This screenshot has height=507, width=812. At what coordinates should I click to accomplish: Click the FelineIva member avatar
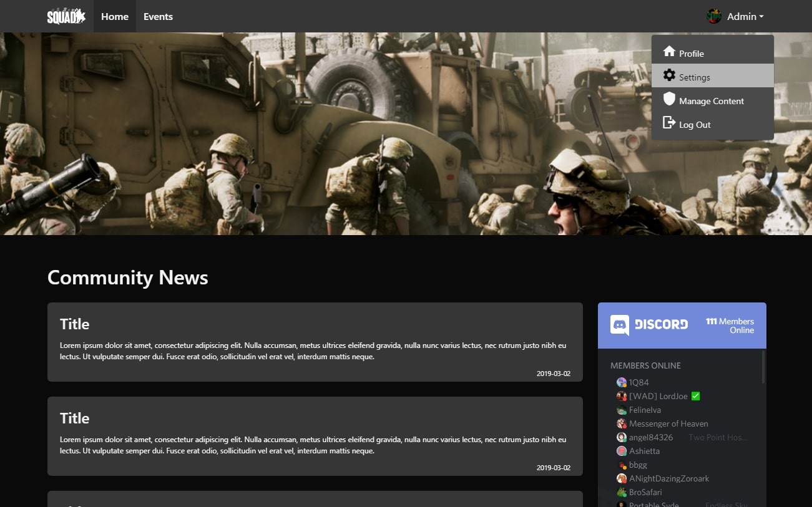pyautogui.click(x=622, y=410)
